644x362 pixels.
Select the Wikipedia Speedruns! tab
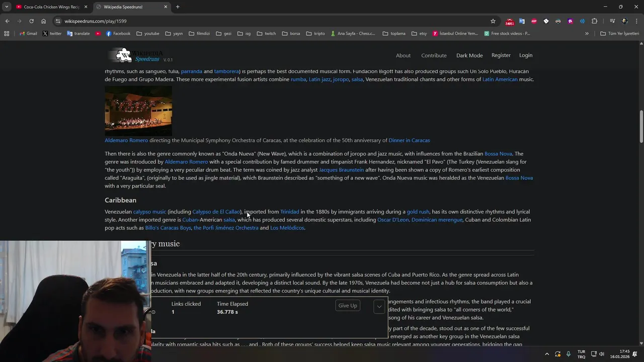coord(131,7)
